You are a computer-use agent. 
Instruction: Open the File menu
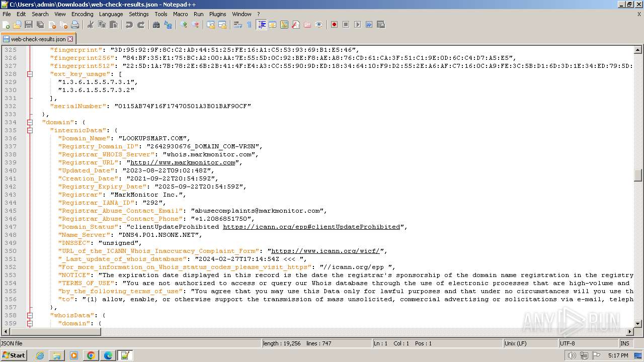click(7, 14)
